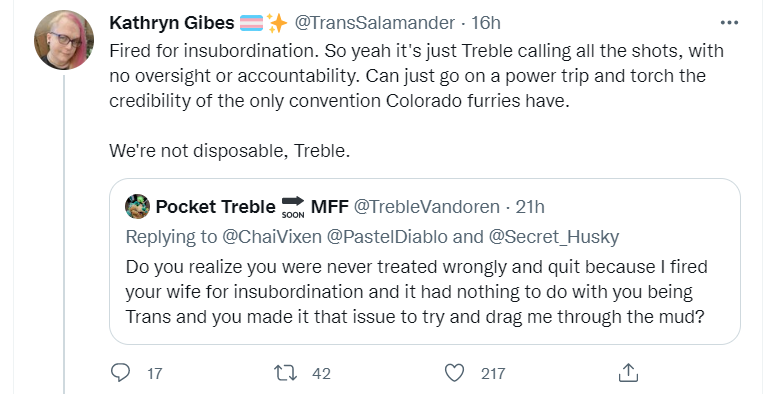This screenshot has width=768, height=394.
Task: View the 42 retweets count
Action: 321,374
